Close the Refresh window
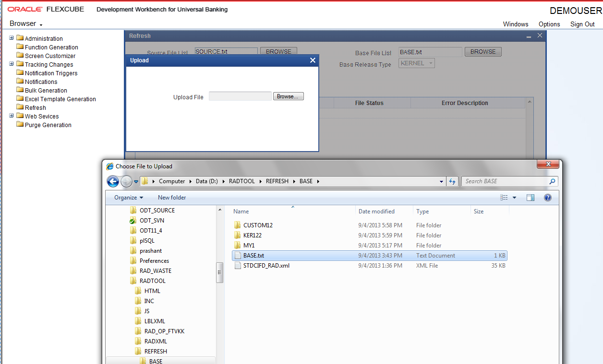 tap(540, 35)
